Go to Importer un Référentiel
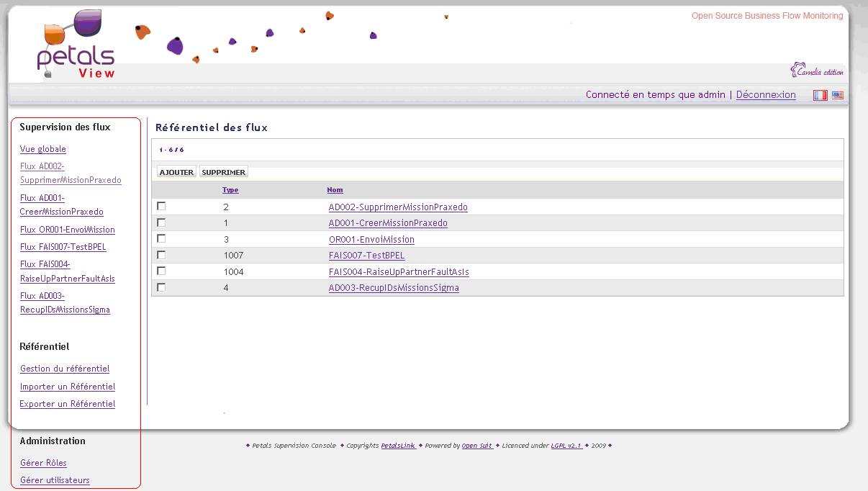This screenshot has width=868, height=491. 68,387
